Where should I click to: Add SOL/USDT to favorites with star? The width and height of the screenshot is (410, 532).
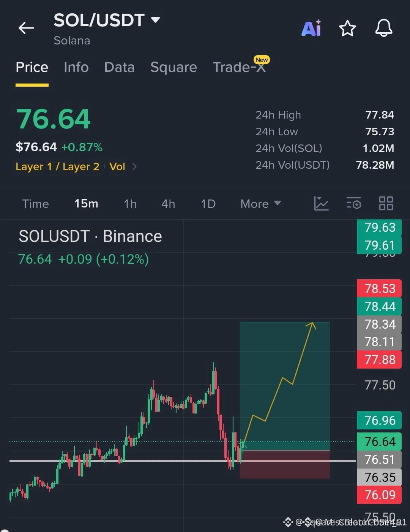(347, 28)
